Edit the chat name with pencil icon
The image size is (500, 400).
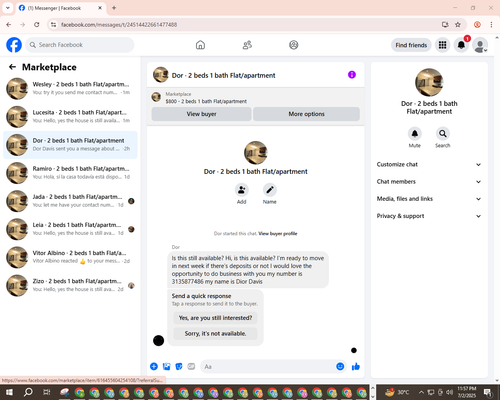click(270, 190)
